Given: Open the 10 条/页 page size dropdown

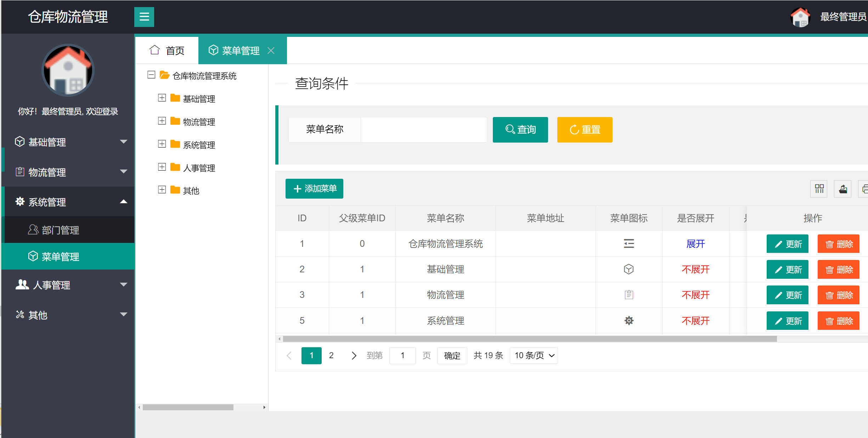Looking at the screenshot, I should 534,356.
